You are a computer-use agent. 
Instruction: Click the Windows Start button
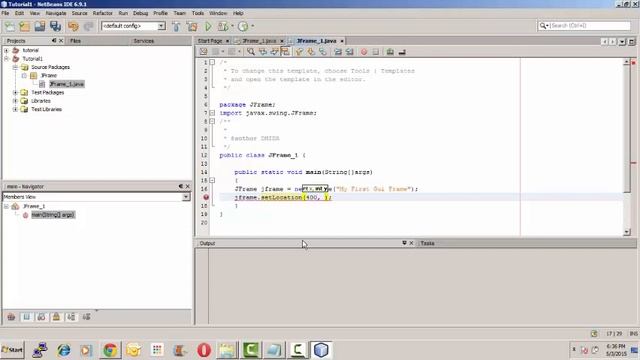12,350
